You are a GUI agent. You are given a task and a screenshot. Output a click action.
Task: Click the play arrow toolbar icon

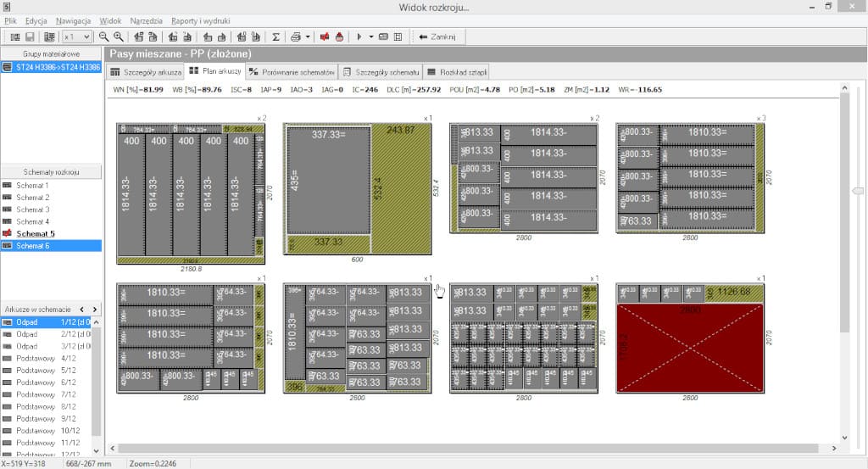coord(359,36)
